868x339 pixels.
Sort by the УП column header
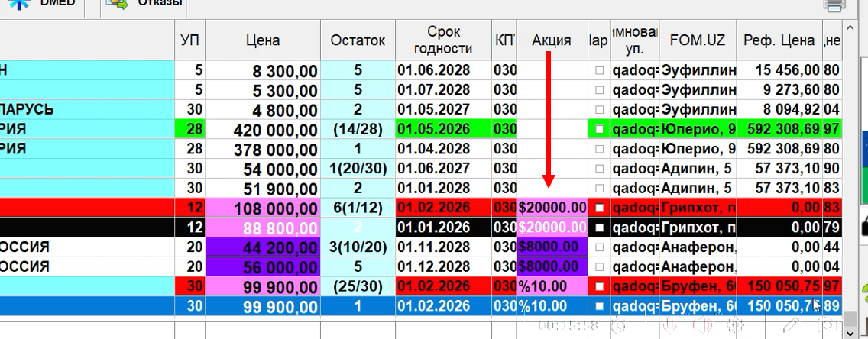(x=189, y=40)
